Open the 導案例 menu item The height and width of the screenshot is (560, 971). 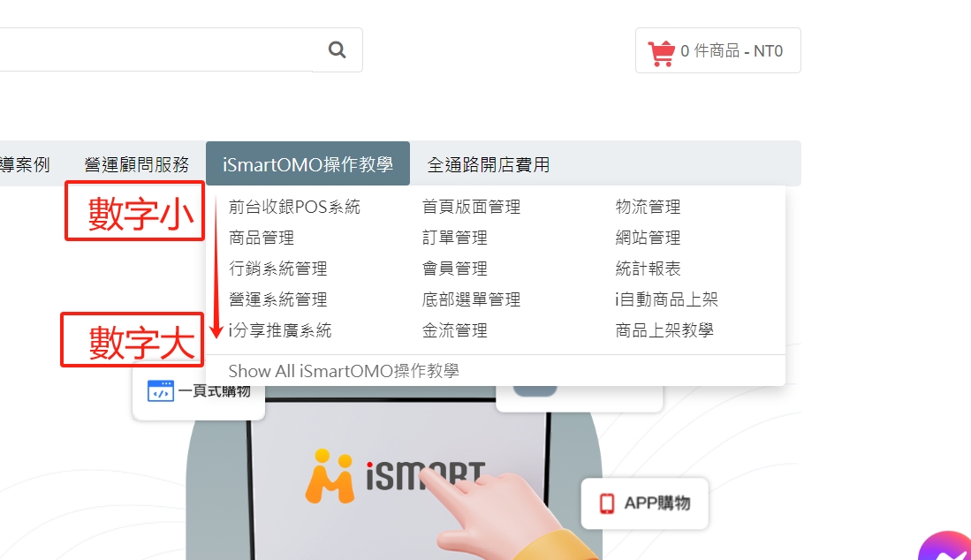point(25,164)
